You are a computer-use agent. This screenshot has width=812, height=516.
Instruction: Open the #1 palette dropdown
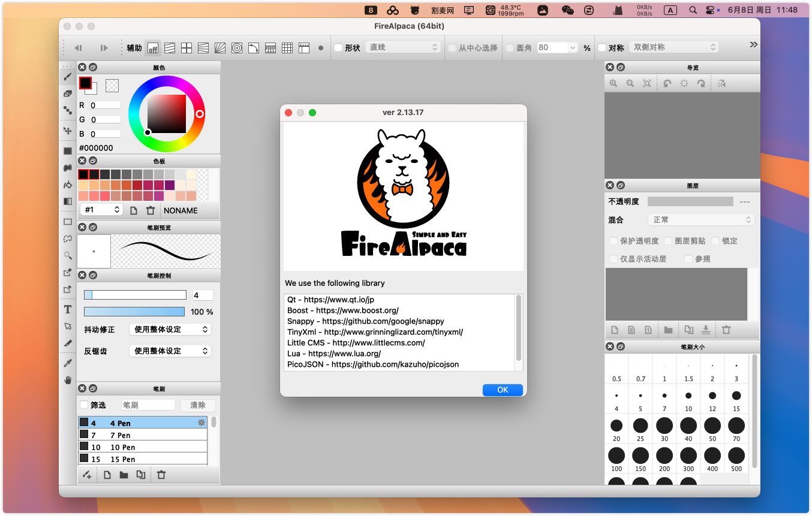101,210
